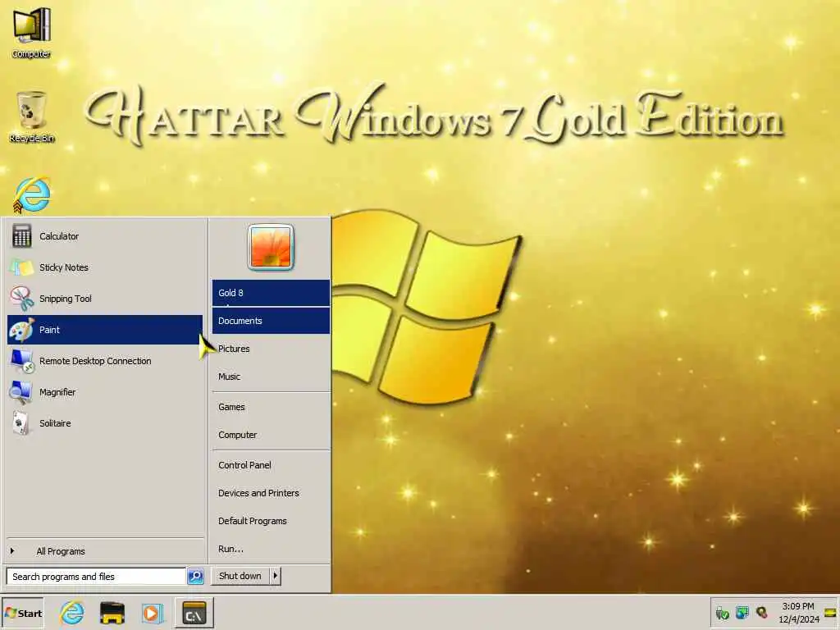The image size is (840, 630).
Task: Click the Snipping Tool scissors icon
Action: 21,299
